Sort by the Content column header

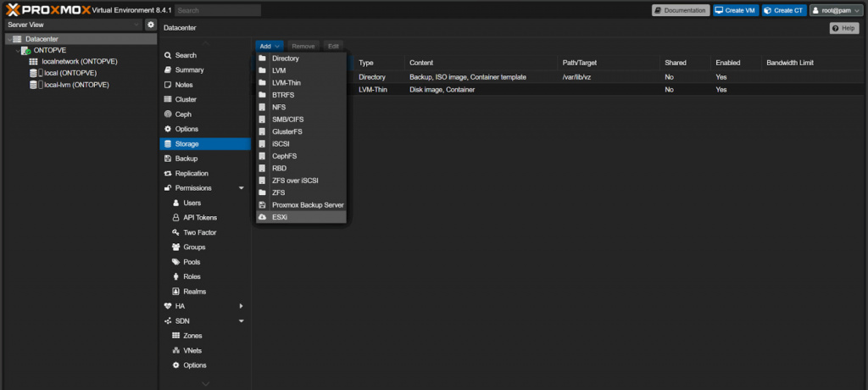[481, 63]
